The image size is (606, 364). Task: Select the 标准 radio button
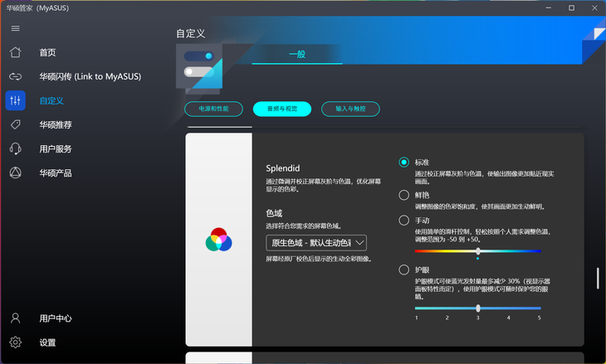(404, 163)
